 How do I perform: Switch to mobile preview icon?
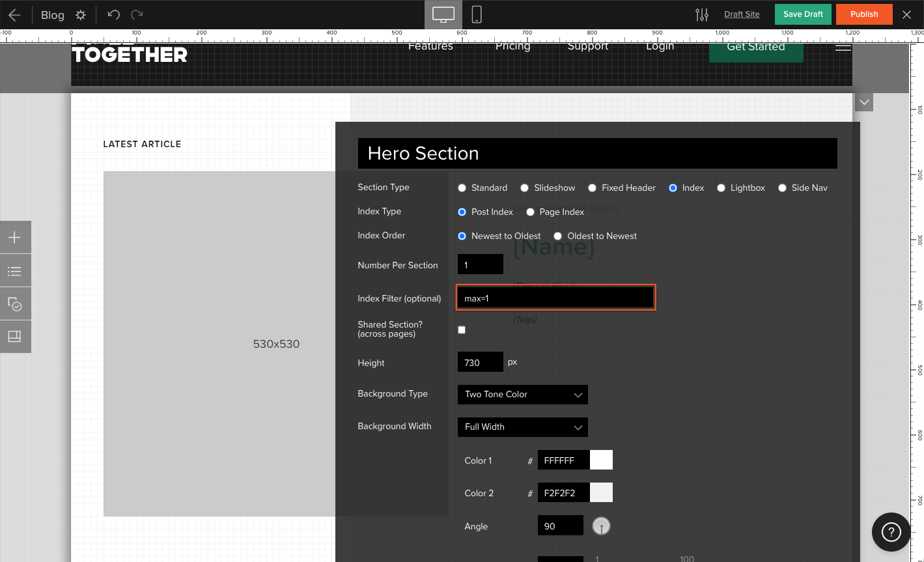(476, 14)
